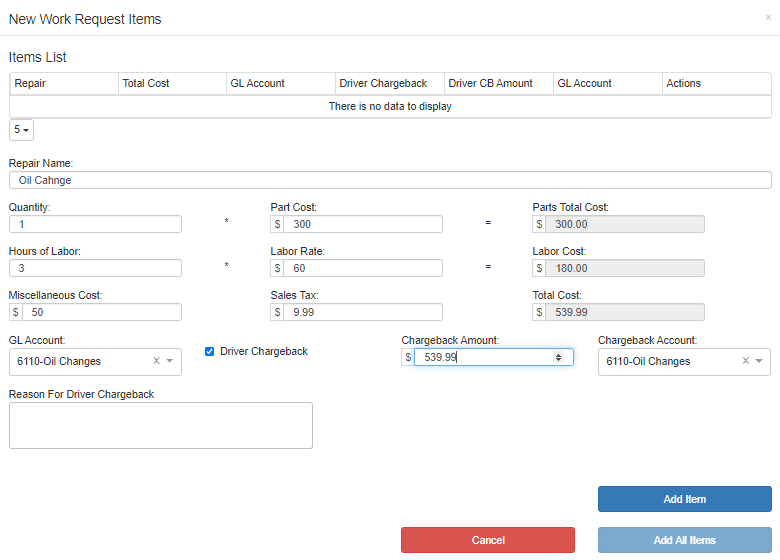The image size is (780, 560).
Task: Open the GL Account dropdown arrow
Action: (x=170, y=361)
